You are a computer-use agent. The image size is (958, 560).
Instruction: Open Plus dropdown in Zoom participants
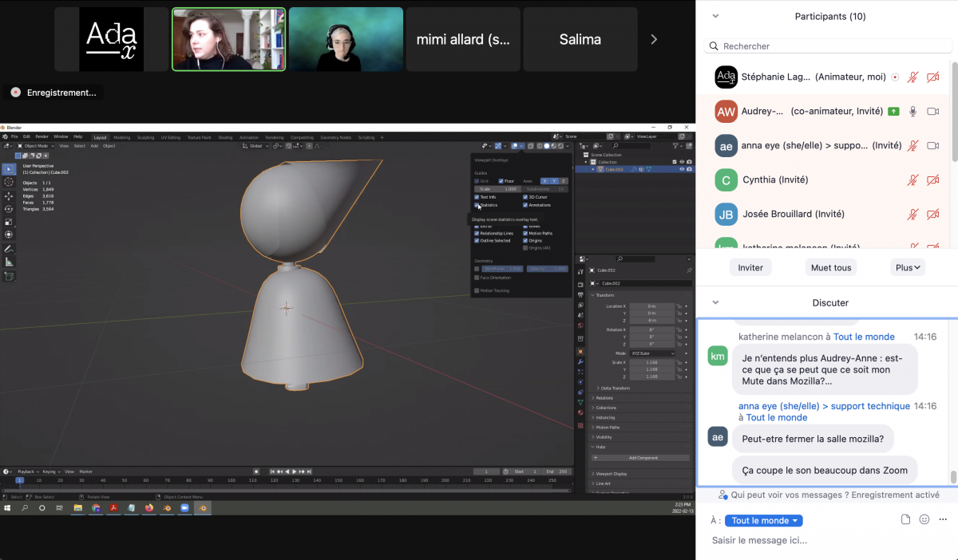[908, 268]
